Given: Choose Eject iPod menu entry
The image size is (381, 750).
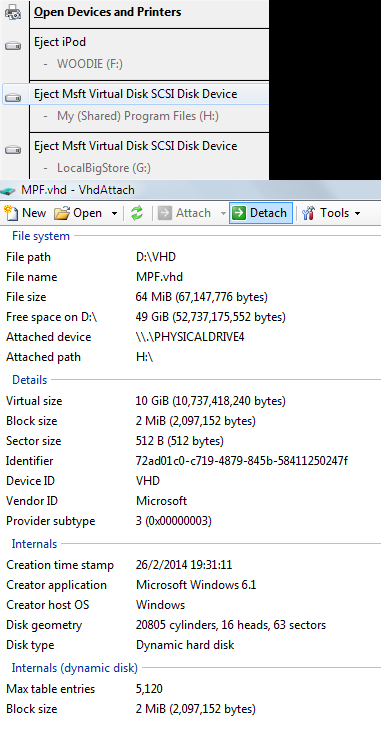Looking at the screenshot, I should click(60, 42).
